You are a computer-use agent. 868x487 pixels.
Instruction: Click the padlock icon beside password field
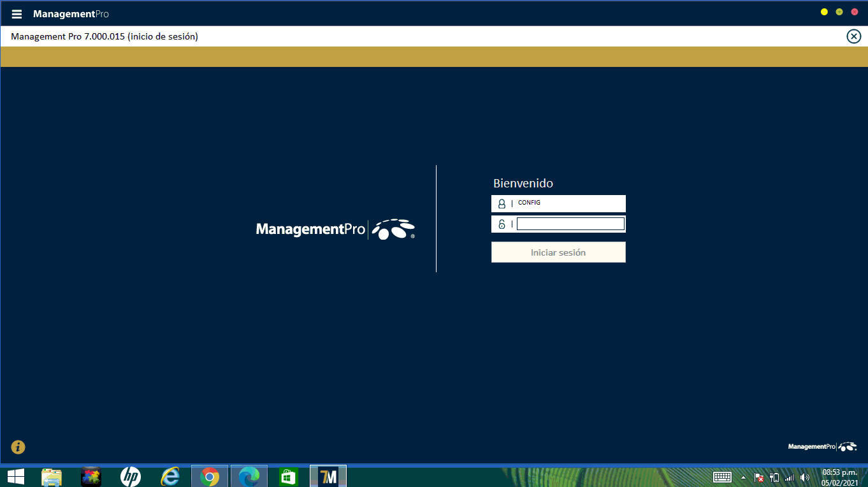point(502,224)
